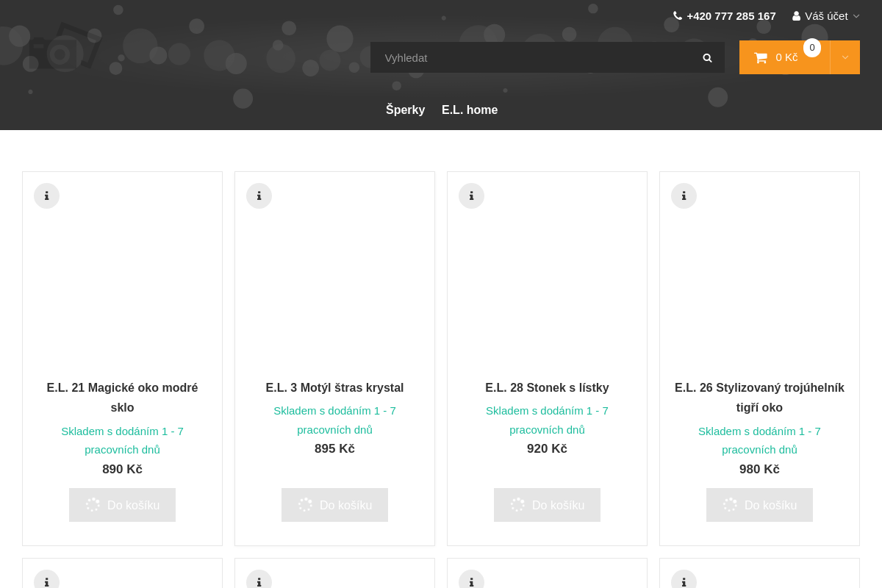
Task: Open the Šperky menu
Action: 406,110
